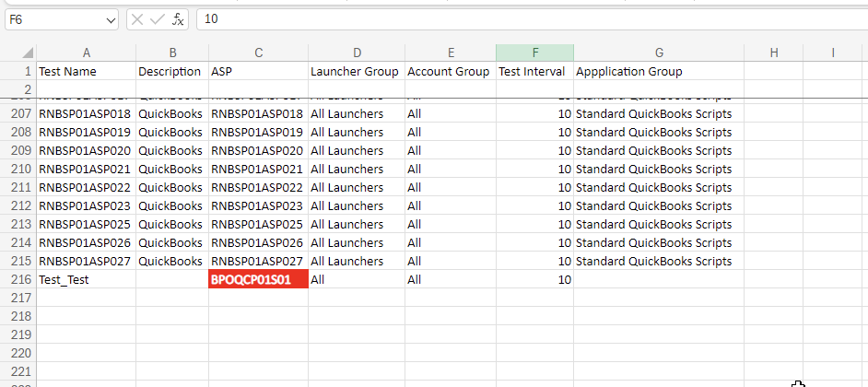Select QuickBooks description in row 207
This screenshot has width=868, height=387.
click(x=172, y=114)
